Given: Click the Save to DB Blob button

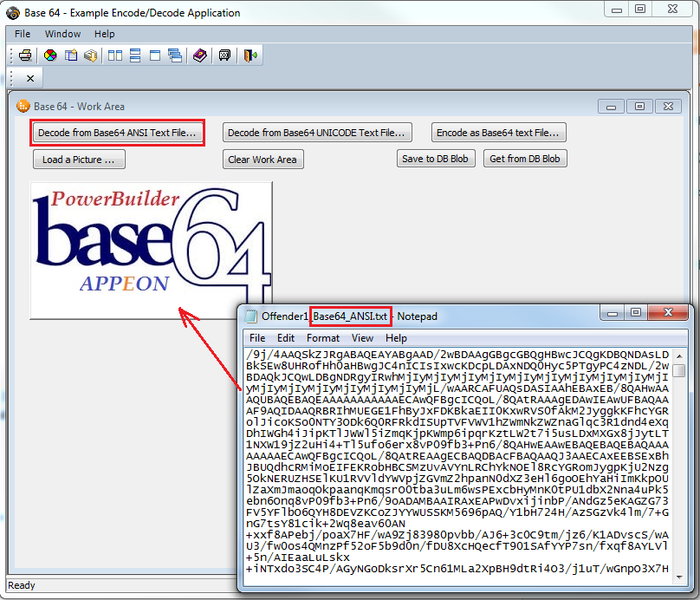Looking at the screenshot, I should point(436,159).
